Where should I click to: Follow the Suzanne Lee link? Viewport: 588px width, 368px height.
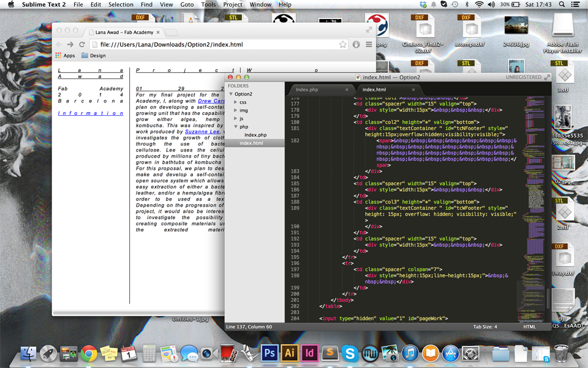(x=203, y=132)
